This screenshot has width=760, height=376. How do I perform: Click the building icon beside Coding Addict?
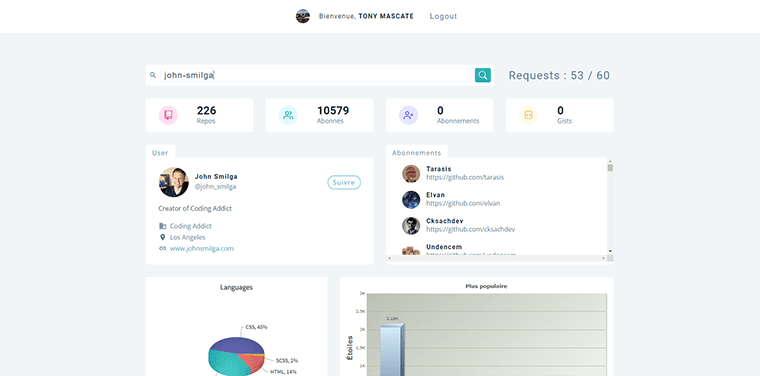point(162,226)
